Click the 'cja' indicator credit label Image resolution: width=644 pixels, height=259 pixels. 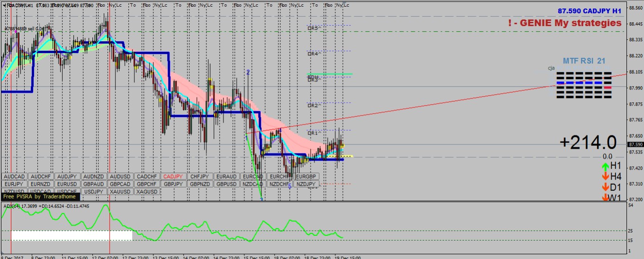(x=551, y=68)
